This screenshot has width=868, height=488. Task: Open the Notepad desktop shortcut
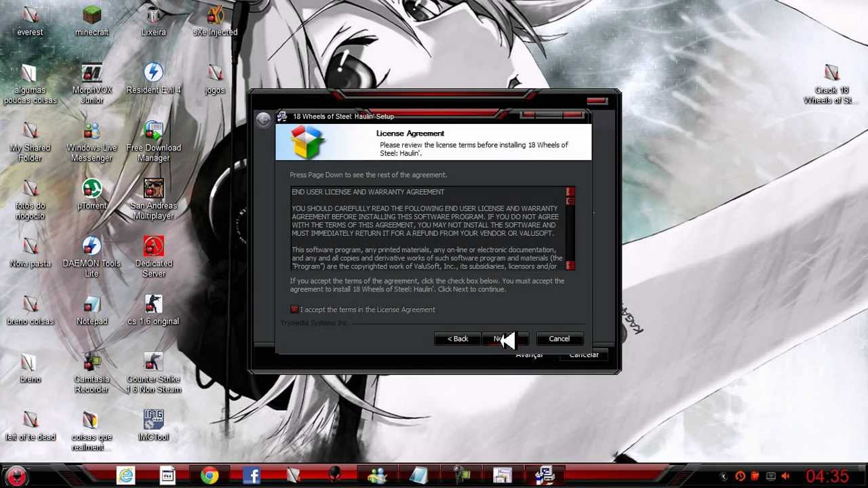tap(92, 310)
